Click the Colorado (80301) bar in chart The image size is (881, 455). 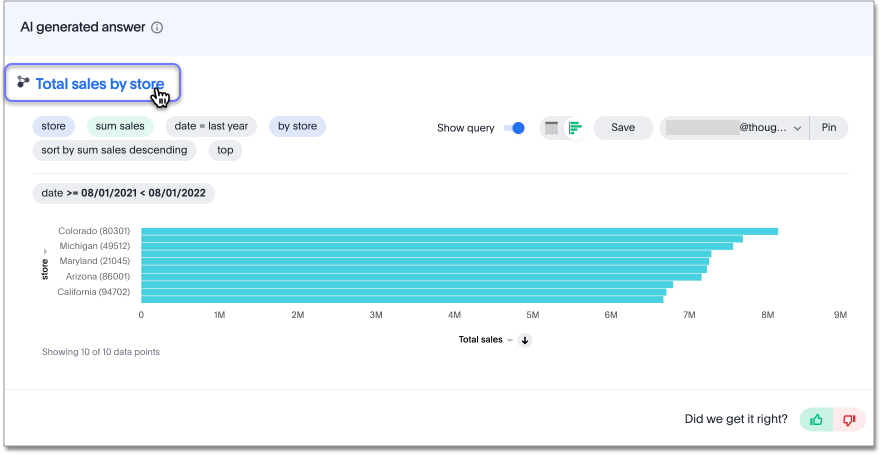click(x=459, y=232)
